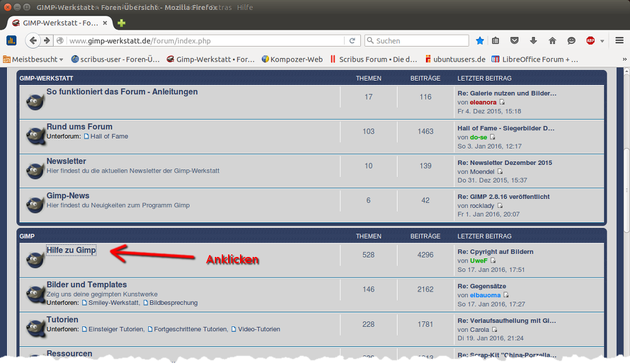Image resolution: width=630 pixels, height=364 pixels.
Task: Open user eleanora profile
Action: tap(483, 102)
